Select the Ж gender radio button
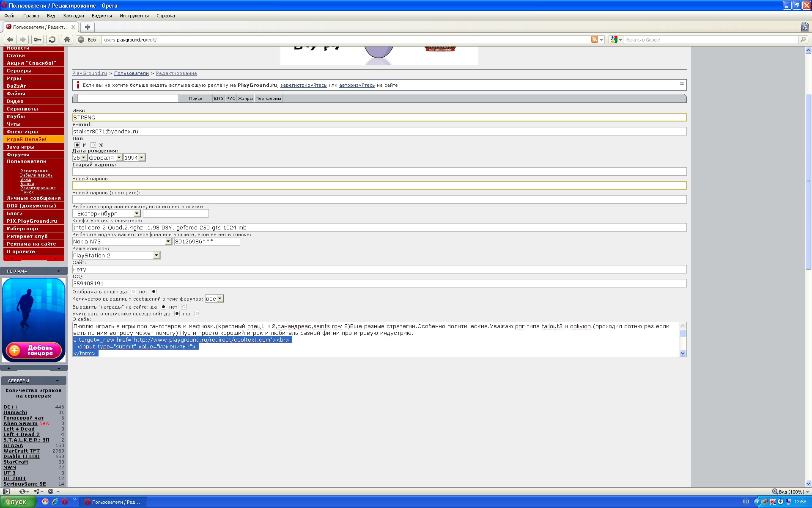 (x=93, y=145)
